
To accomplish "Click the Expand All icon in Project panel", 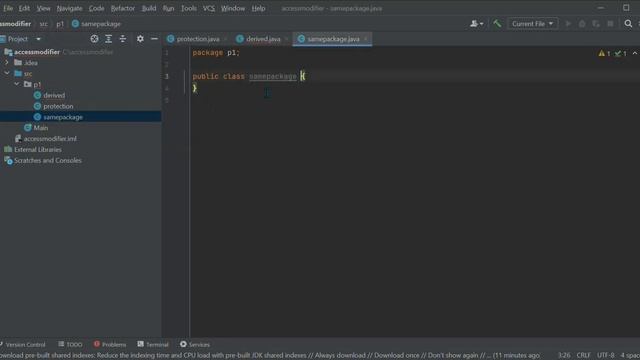I will [x=109, y=39].
